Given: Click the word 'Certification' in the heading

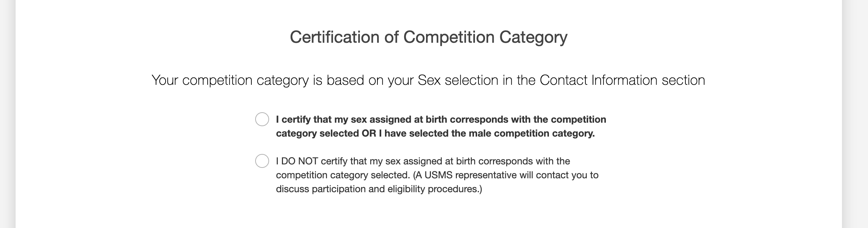Looking at the screenshot, I should pos(335,37).
